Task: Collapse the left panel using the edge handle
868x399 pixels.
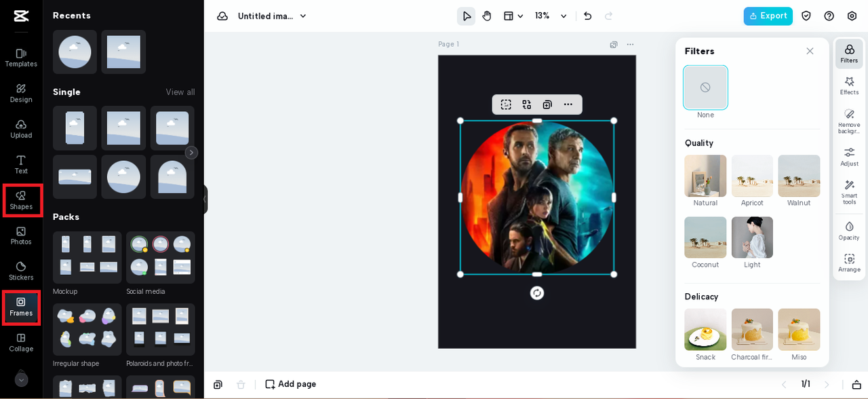Action: [x=205, y=199]
